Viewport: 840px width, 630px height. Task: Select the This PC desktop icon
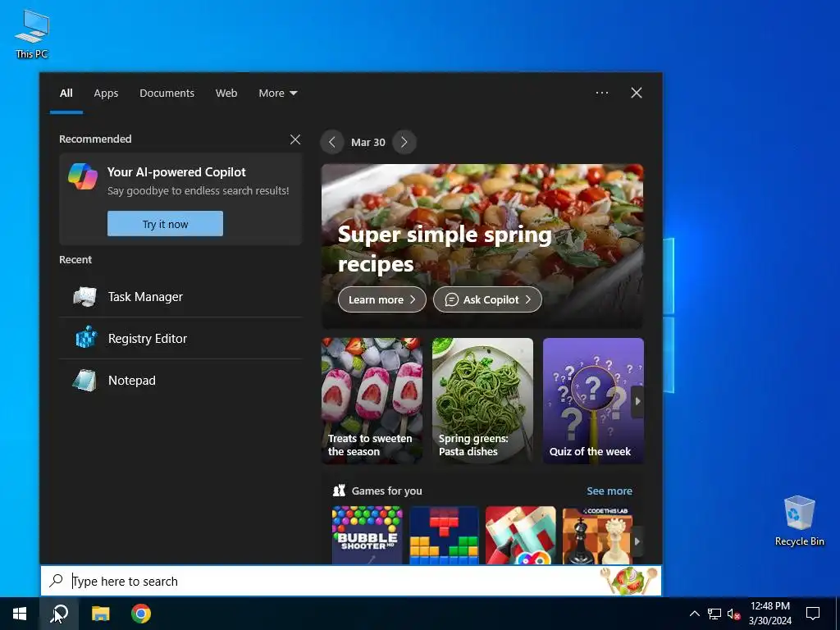(x=32, y=34)
